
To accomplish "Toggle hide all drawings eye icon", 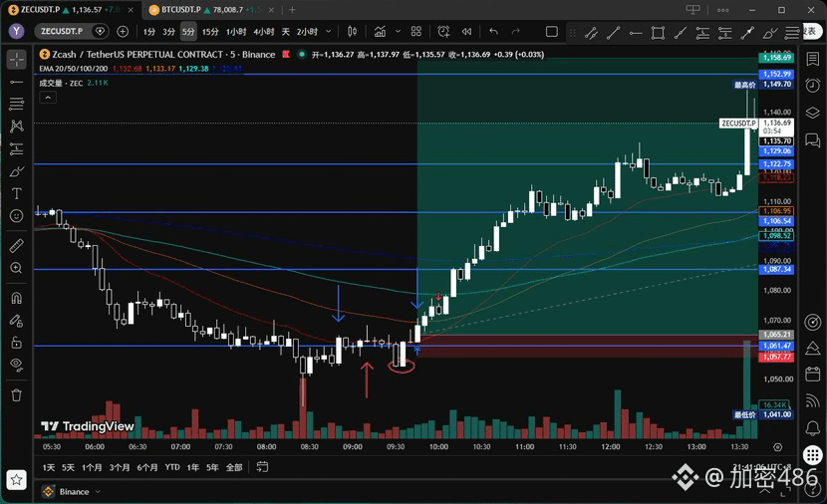I will 16,365.
